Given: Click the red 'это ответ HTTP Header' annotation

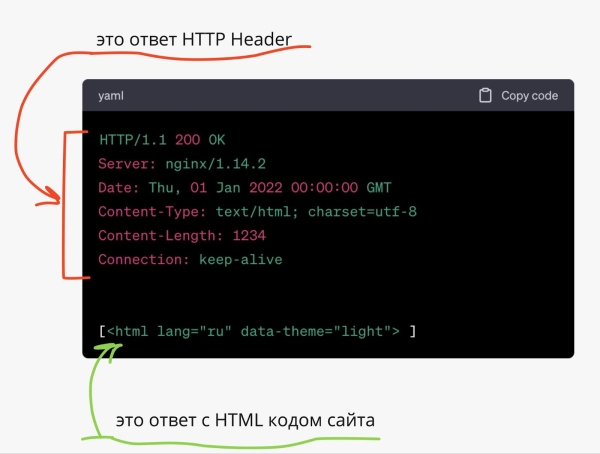Looking at the screenshot, I should pyautogui.click(x=193, y=39).
